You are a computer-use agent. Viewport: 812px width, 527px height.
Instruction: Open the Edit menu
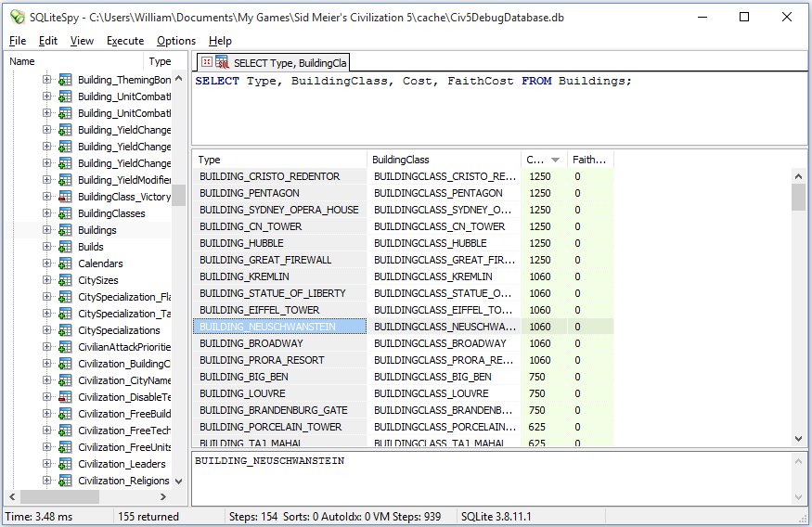pos(48,41)
